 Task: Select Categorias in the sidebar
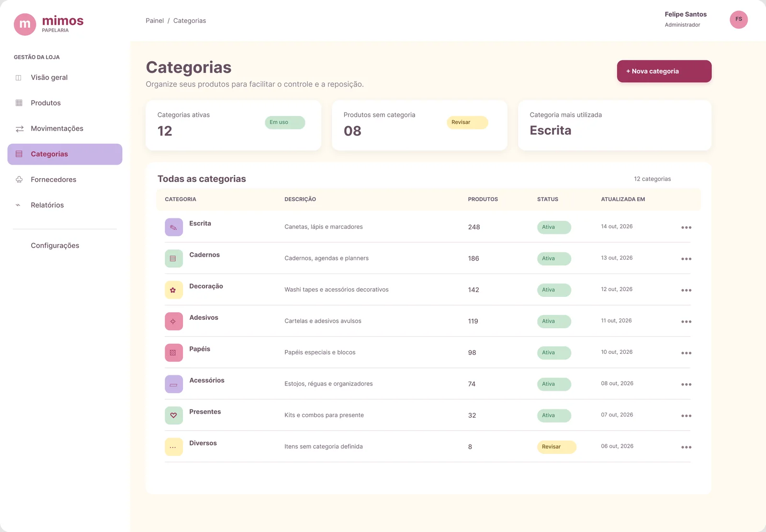point(65,154)
